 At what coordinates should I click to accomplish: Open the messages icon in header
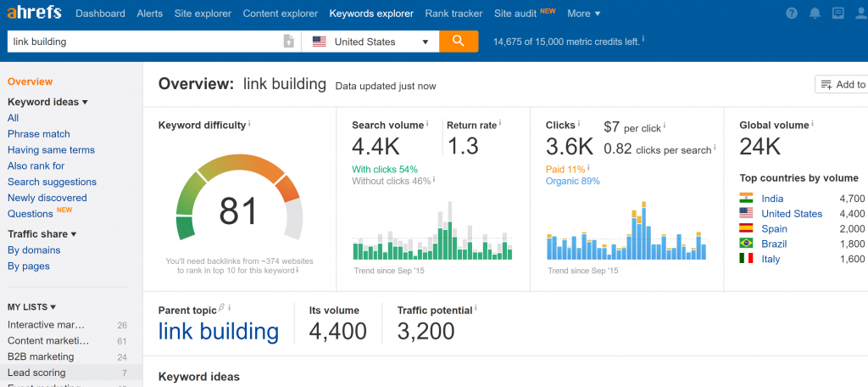838,14
